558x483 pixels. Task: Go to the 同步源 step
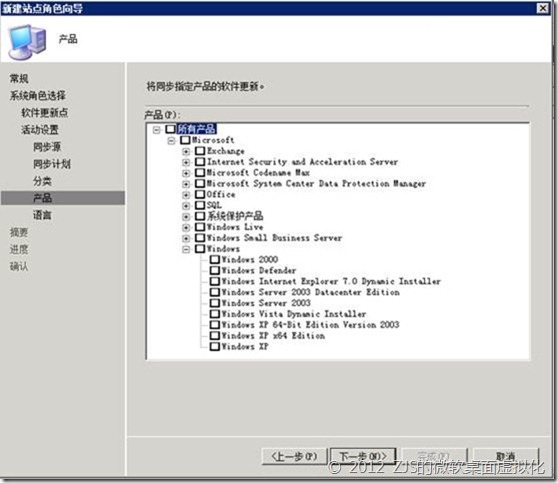47,147
